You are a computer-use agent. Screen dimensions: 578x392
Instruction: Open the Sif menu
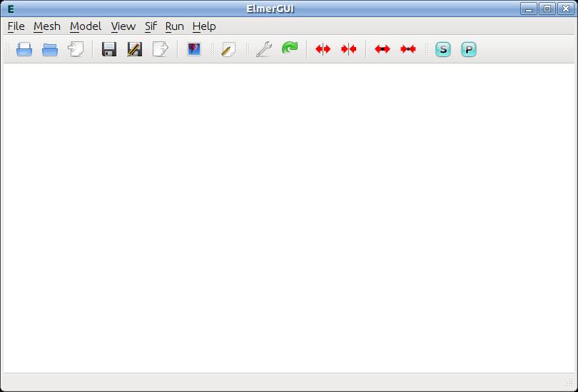point(151,26)
